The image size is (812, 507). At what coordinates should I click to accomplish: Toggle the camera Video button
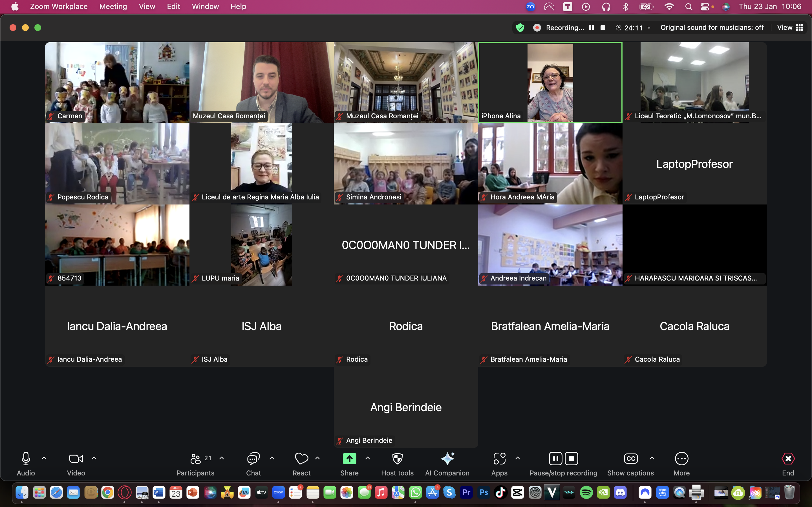tap(76, 459)
